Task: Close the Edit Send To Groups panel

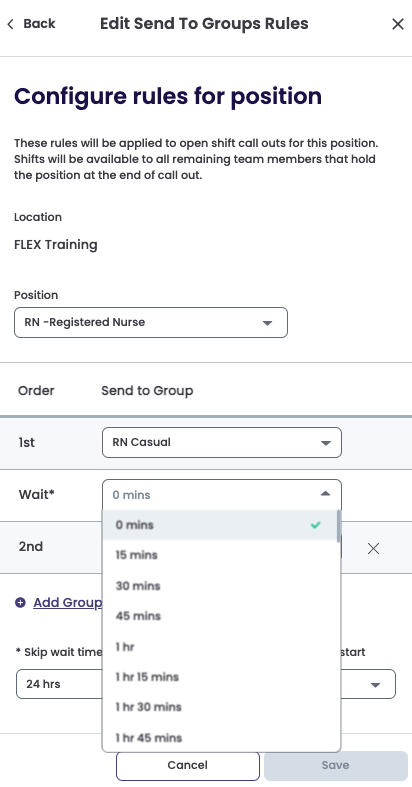Action: (397, 24)
